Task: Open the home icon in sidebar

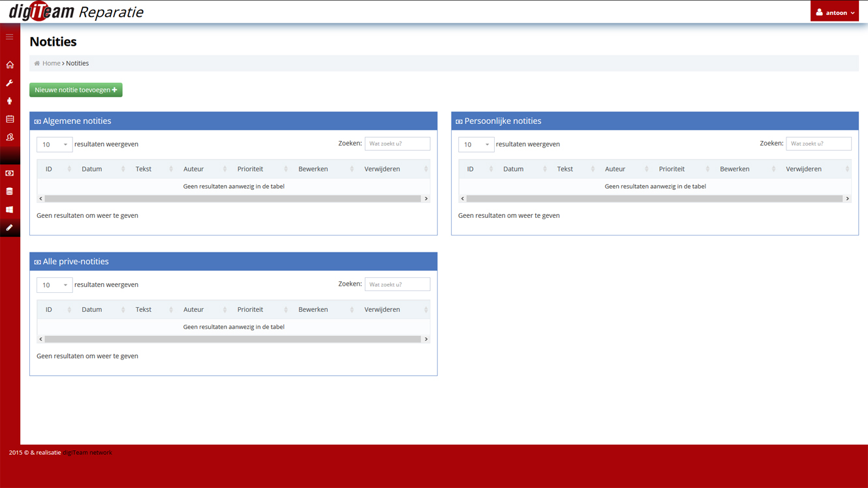Action: click(10, 65)
